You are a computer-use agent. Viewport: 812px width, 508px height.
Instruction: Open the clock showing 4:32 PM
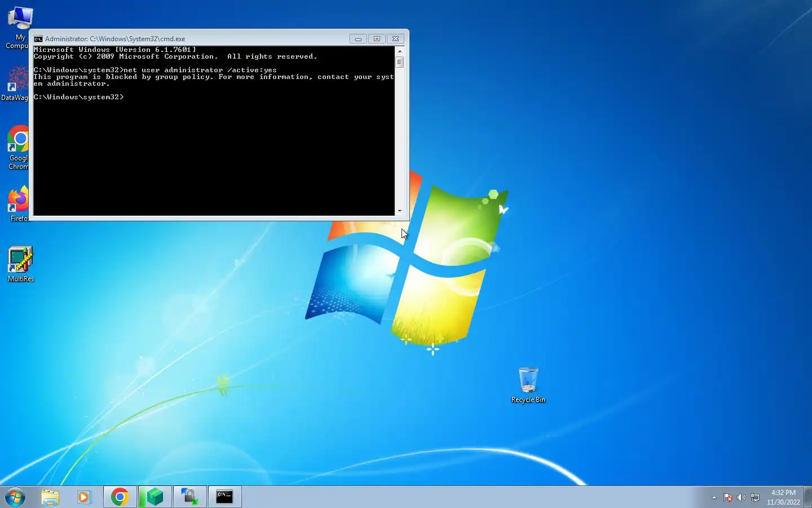(x=783, y=497)
